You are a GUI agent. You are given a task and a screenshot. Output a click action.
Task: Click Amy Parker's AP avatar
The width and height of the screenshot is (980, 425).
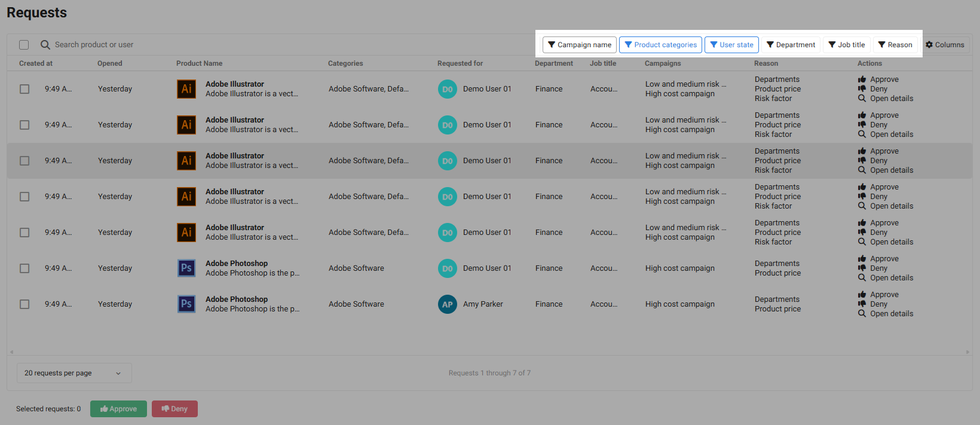pyautogui.click(x=448, y=304)
